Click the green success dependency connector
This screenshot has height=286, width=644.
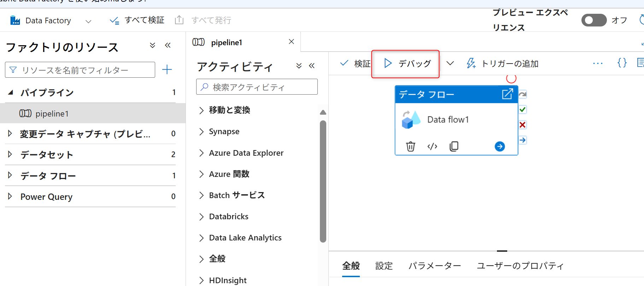pyautogui.click(x=522, y=109)
